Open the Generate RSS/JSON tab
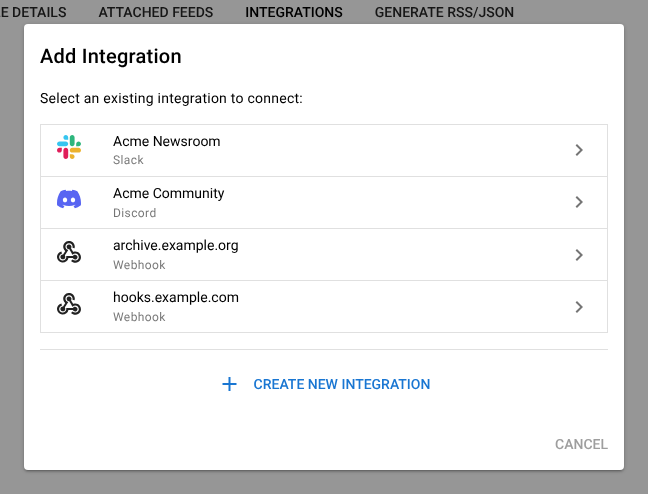Screen dimensions: 648x494 pos(444,12)
